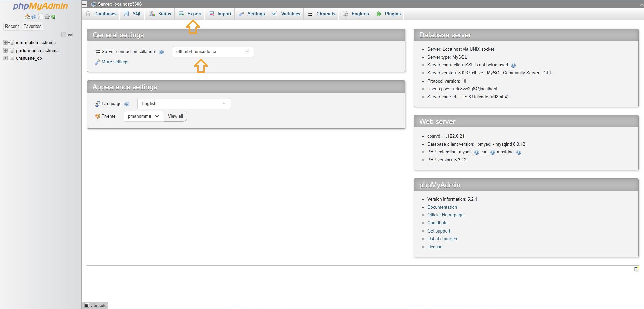Open the Official Homepage link
This screenshot has height=309, width=644.
point(445,215)
